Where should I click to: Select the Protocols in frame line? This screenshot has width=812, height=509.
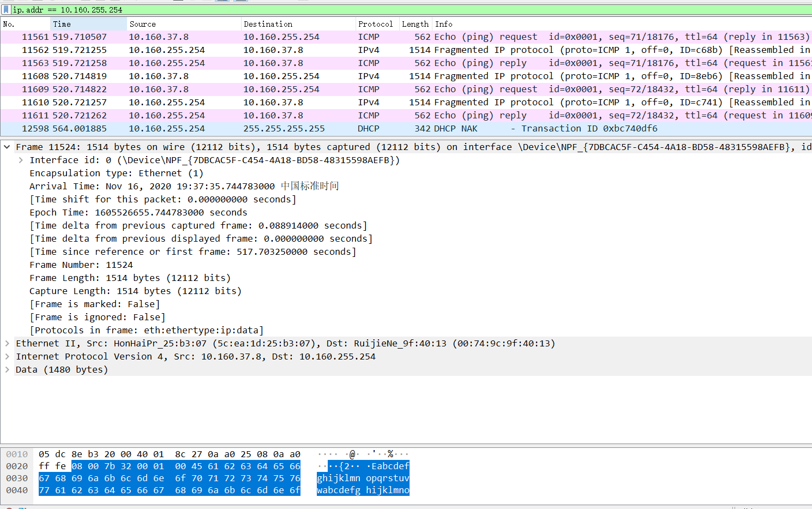[146, 330]
